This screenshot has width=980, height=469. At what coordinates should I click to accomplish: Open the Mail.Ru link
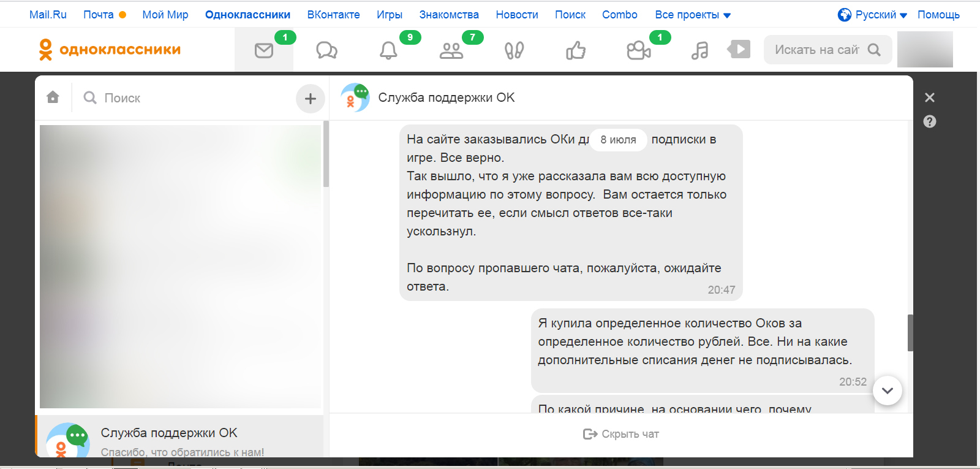pyautogui.click(x=48, y=15)
